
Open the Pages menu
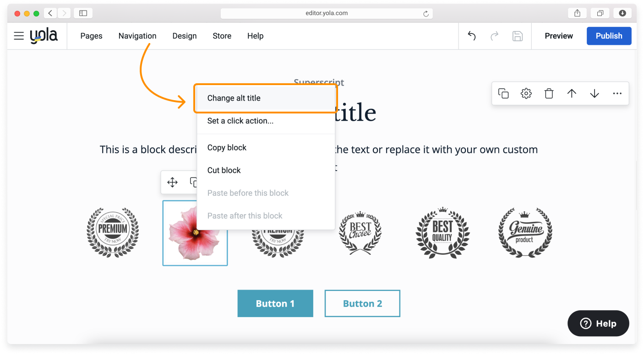click(91, 36)
